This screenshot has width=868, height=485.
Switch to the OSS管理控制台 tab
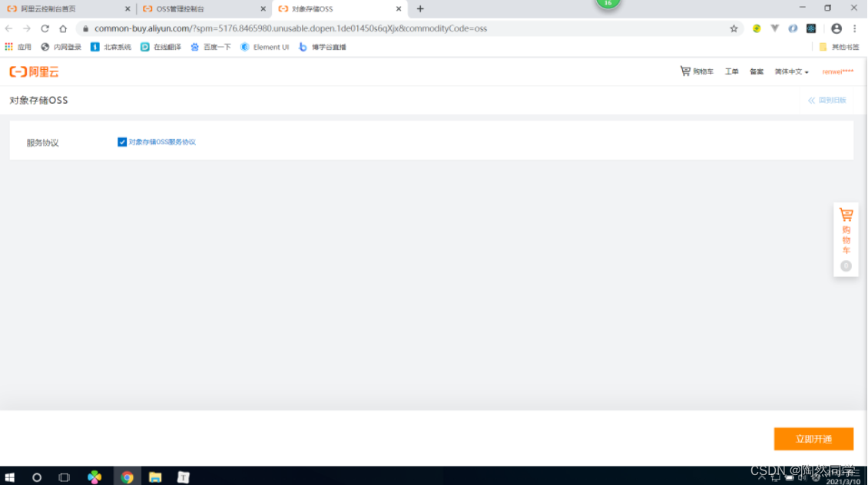click(x=202, y=9)
